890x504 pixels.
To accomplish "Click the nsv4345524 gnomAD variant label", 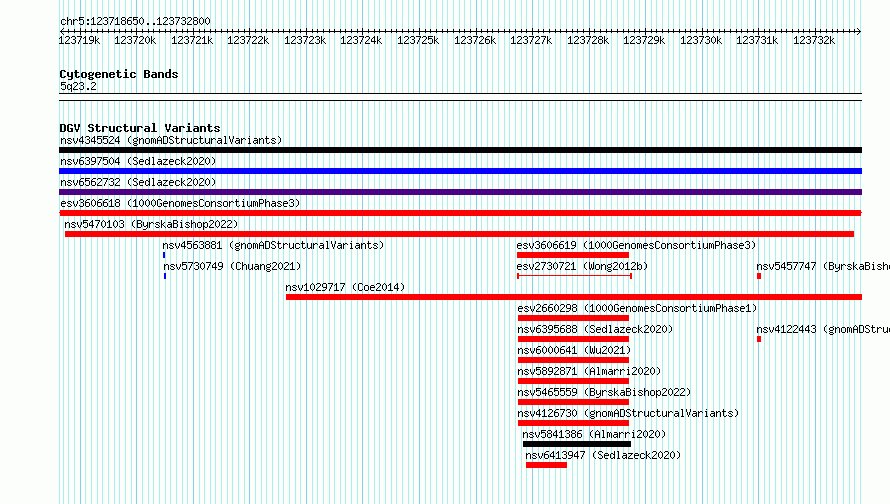I will [171, 140].
